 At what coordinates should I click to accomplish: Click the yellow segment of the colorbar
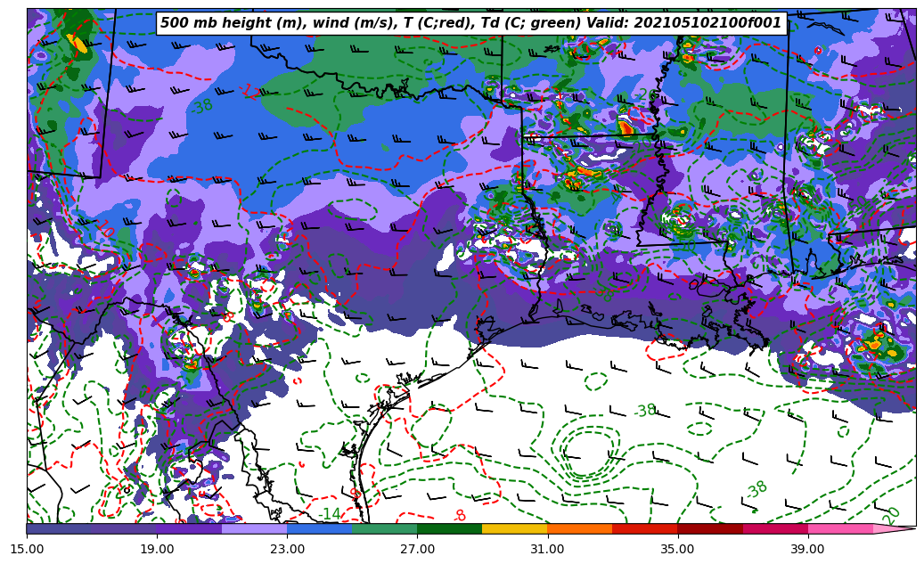pyautogui.click(x=514, y=528)
